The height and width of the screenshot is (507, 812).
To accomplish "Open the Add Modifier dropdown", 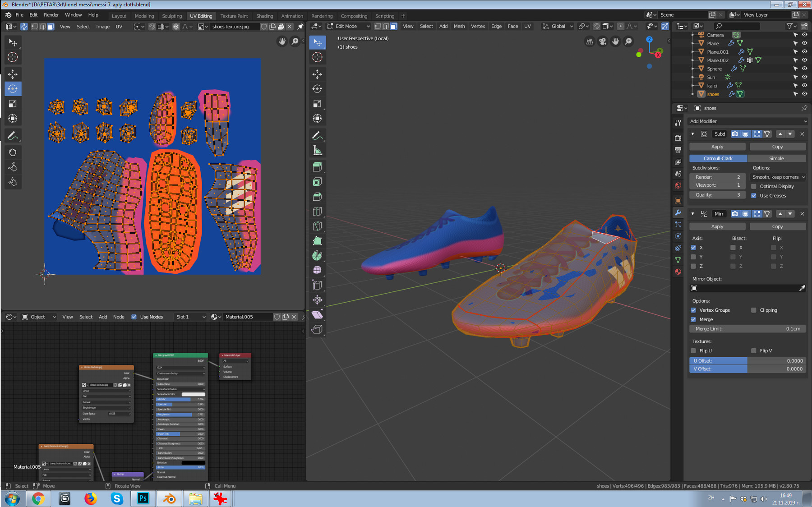I will coord(747,121).
